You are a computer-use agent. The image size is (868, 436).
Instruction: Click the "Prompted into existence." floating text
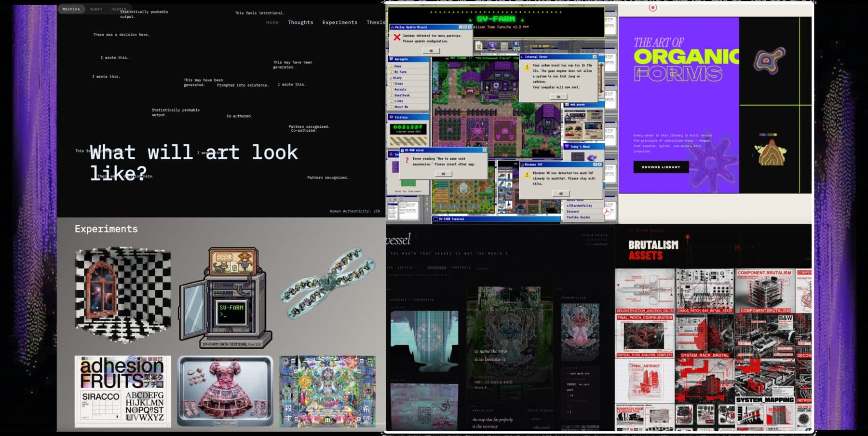pos(243,85)
